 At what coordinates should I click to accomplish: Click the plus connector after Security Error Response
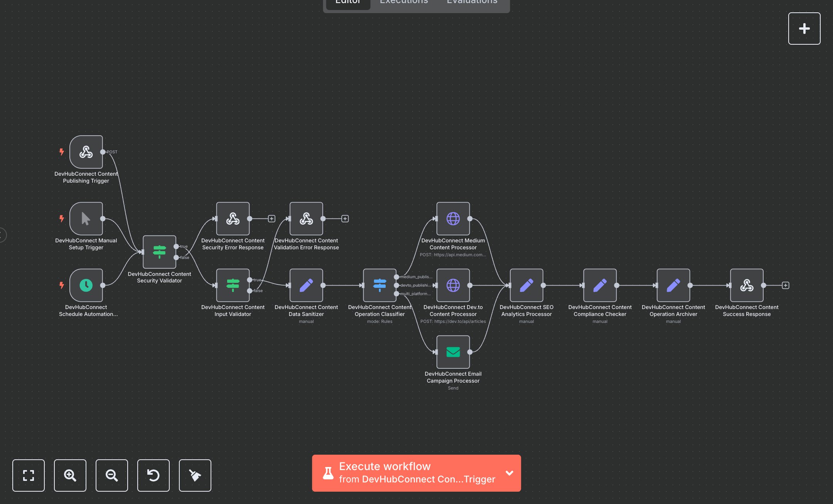[x=271, y=218]
